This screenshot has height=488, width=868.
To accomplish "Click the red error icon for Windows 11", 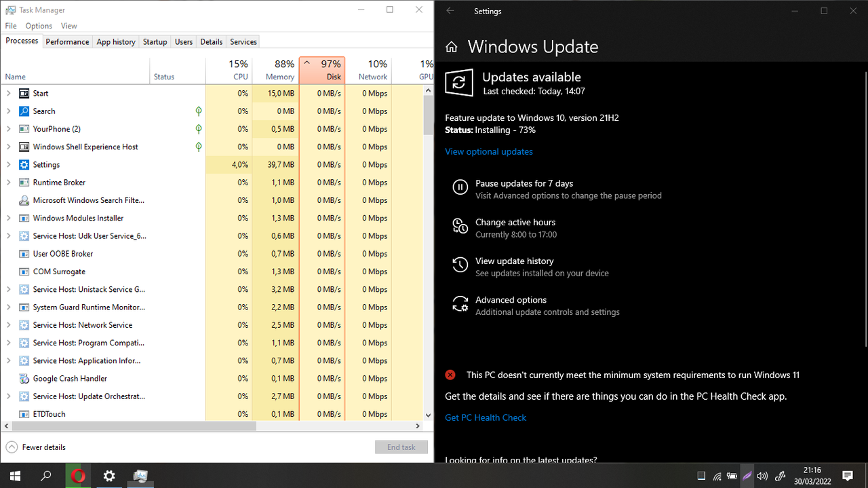I will 450,375.
